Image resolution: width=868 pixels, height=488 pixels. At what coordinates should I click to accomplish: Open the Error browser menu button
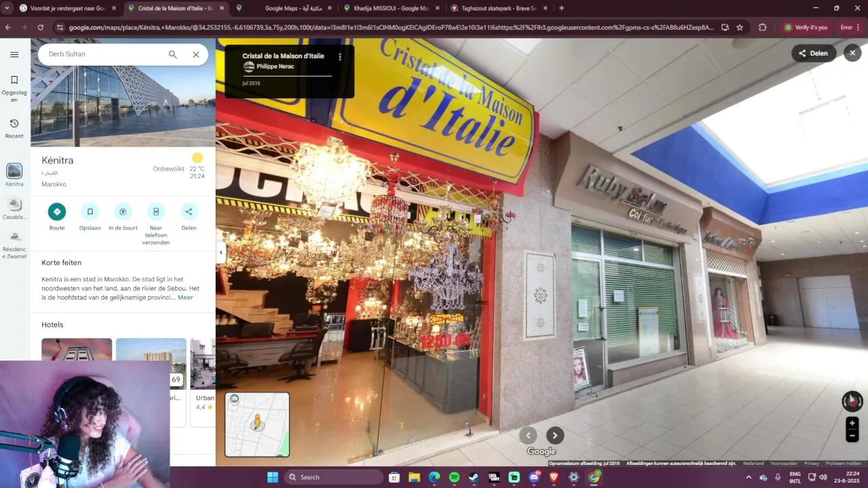(850, 27)
